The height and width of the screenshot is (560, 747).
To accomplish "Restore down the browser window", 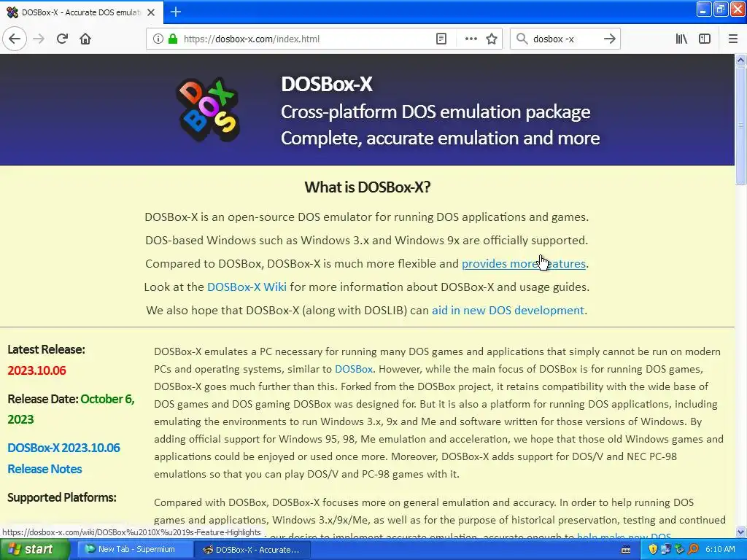I will 720,9.
